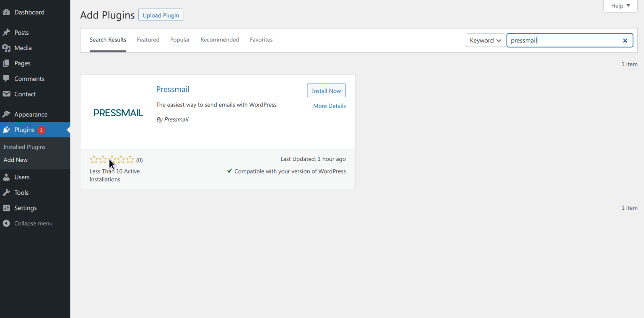Click the '(0)' rating count
644x318 pixels.
[139, 160]
